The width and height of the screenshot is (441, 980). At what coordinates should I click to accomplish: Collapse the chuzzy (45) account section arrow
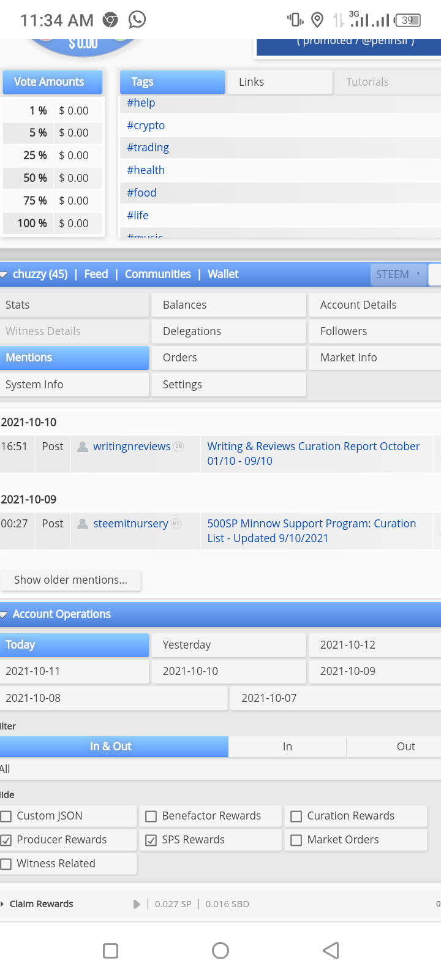coord(4,275)
